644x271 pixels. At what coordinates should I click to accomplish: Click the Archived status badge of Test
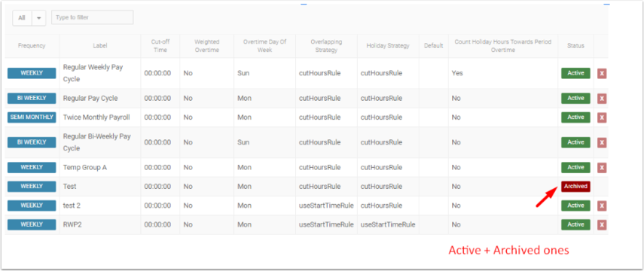575,187
